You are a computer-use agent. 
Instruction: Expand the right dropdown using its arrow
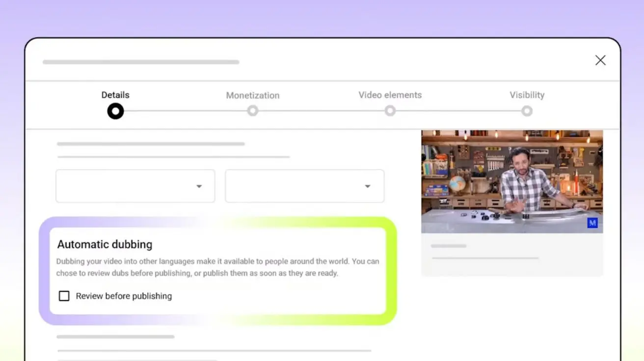pos(368,186)
